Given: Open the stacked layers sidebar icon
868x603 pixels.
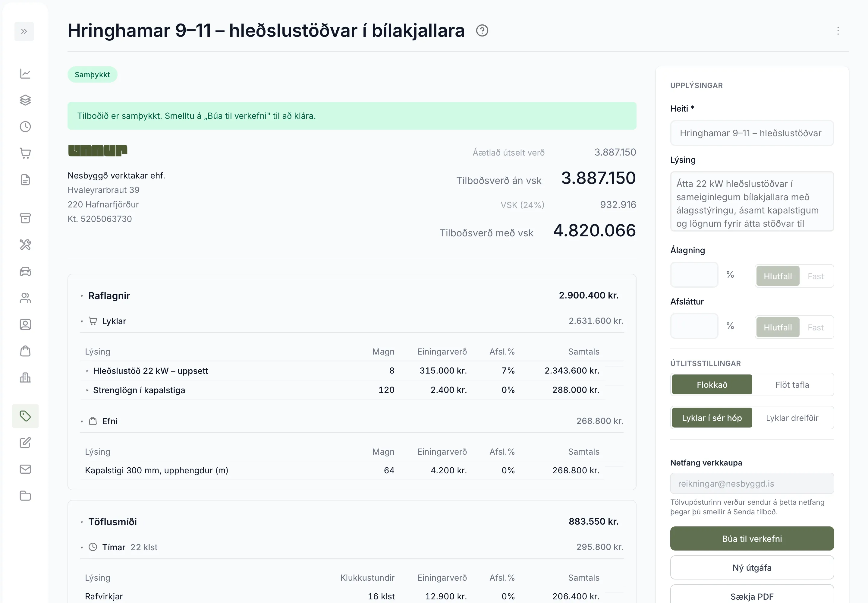Looking at the screenshot, I should pos(25,100).
